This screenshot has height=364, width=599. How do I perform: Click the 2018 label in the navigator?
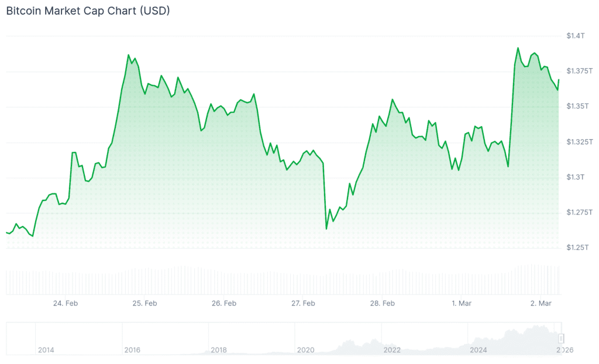click(x=219, y=350)
